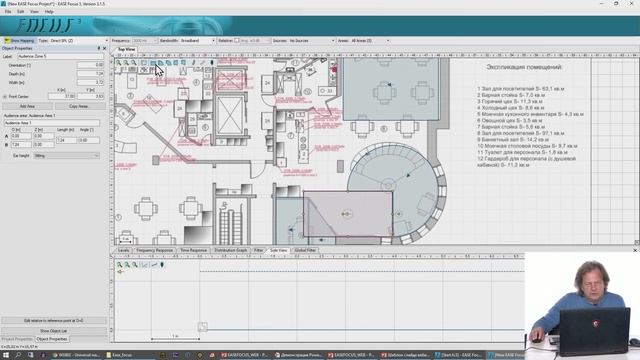Click the zoom out icon in Side View toolbar
This screenshot has height=360, width=640.
point(127,265)
